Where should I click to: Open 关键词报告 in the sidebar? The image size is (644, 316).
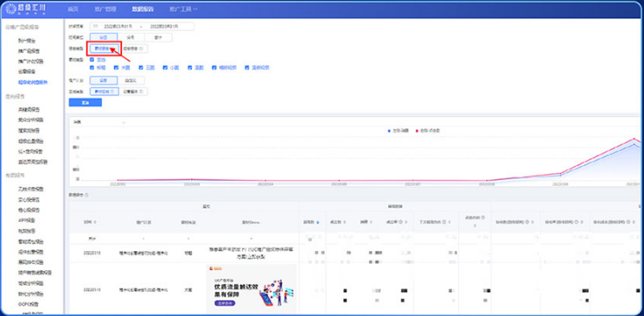(x=29, y=110)
